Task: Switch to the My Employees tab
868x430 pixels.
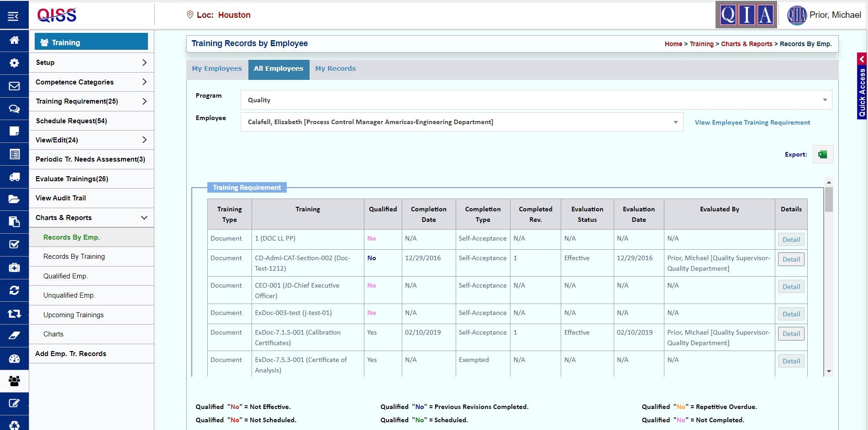Action: click(x=217, y=68)
